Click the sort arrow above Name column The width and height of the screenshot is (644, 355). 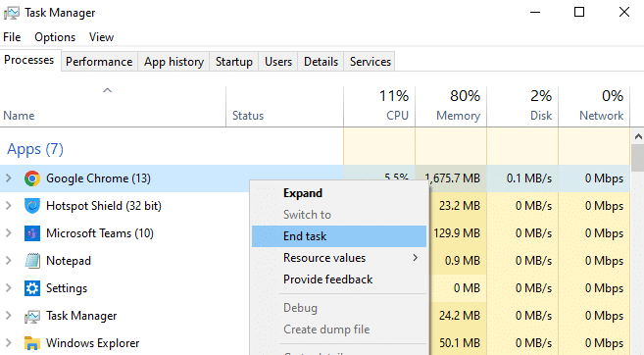point(107,90)
